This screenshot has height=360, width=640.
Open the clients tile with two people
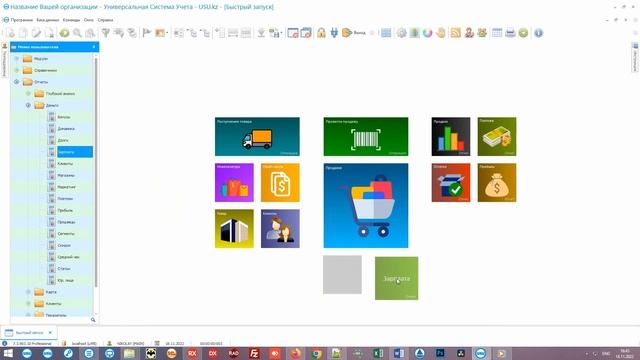click(x=280, y=229)
